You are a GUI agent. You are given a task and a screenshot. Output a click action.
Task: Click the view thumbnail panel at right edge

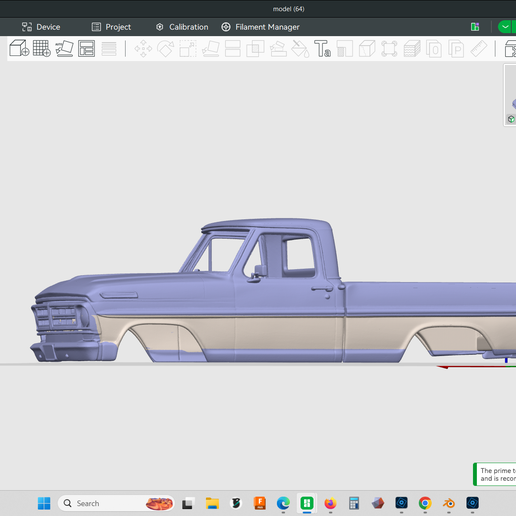510,95
